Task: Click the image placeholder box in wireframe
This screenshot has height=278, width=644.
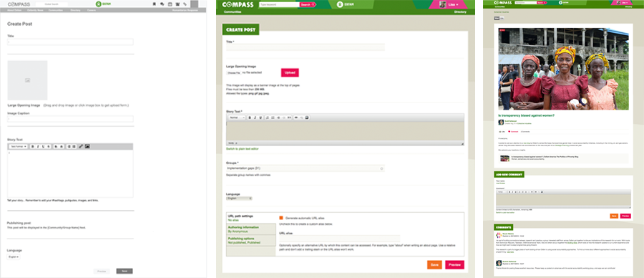Action: [27, 80]
